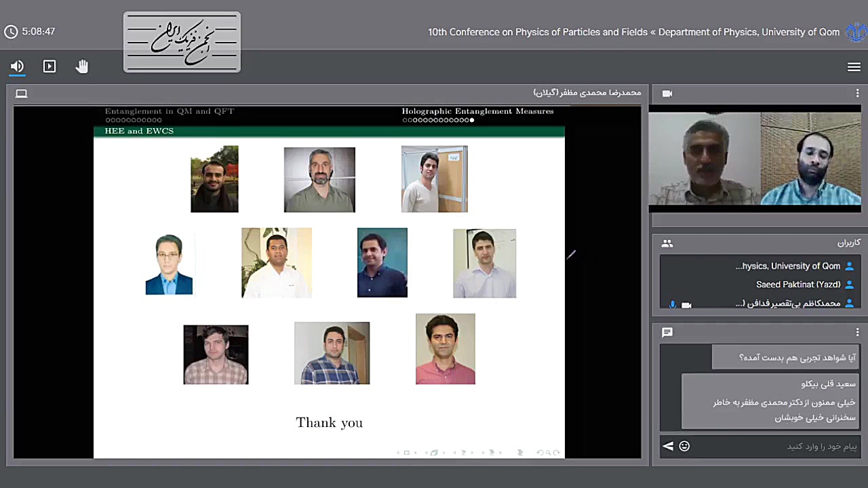Click 'Entanglement in QM and QFT' slide header
The width and height of the screenshot is (868, 488).
click(x=170, y=111)
